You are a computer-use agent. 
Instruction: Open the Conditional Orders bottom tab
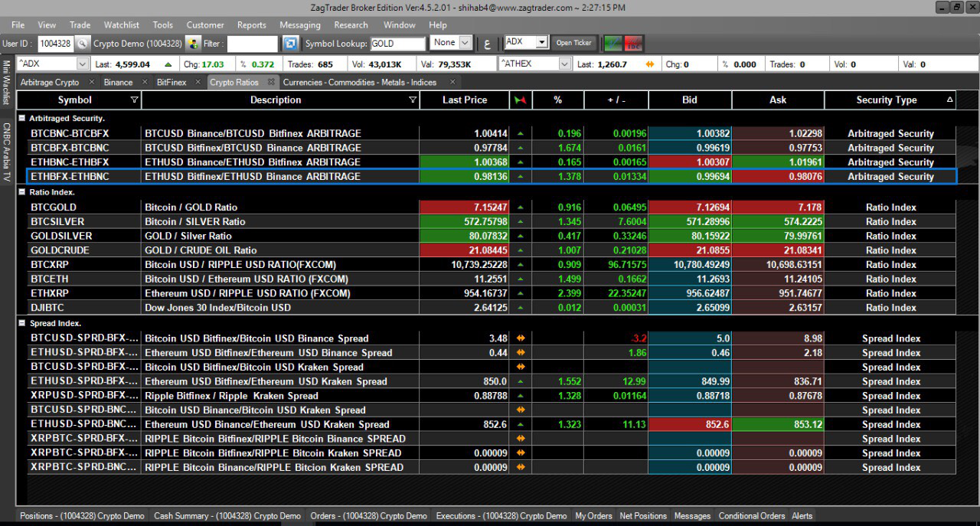point(752,516)
